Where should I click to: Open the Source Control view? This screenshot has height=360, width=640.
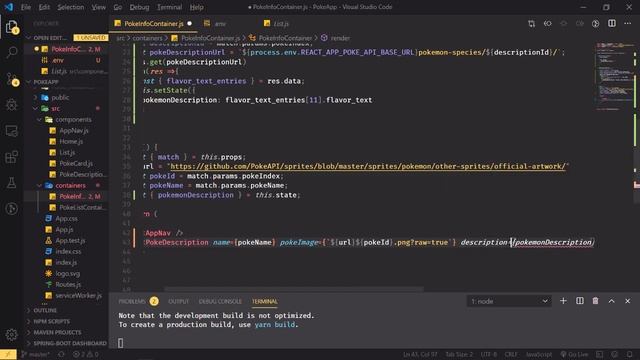[12, 79]
